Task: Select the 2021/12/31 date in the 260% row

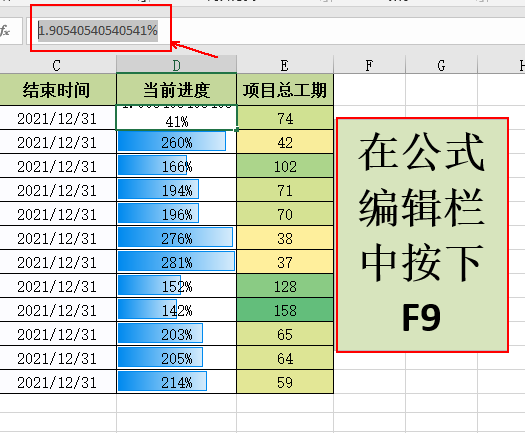Action: [57, 142]
